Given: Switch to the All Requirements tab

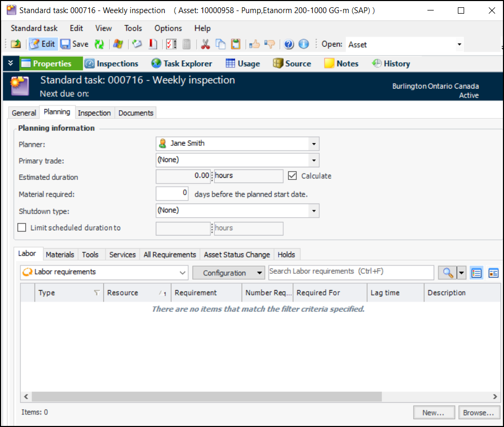Looking at the screenshot, I should (170, 254).
